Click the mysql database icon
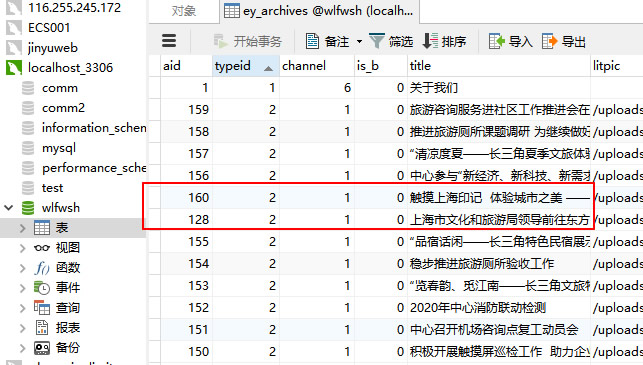This screenshot has height=365, width=643. (28, 148)
